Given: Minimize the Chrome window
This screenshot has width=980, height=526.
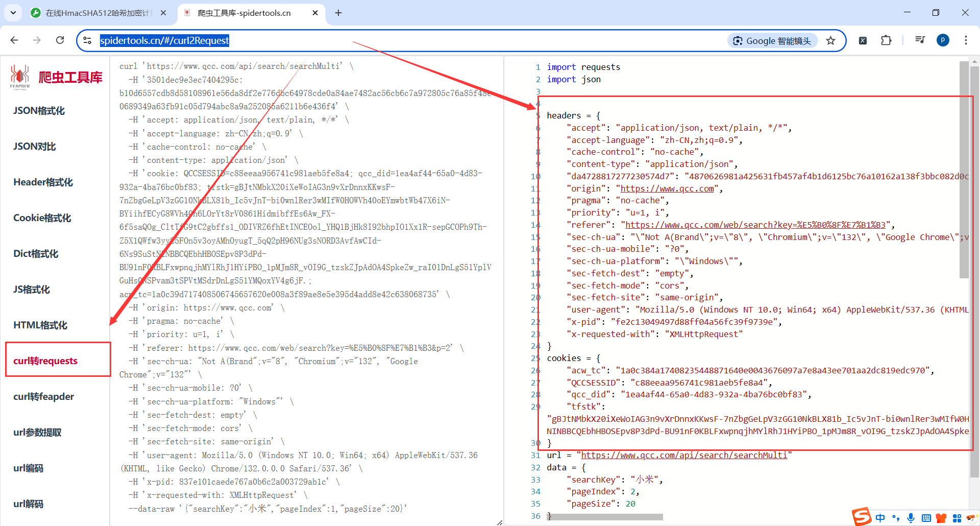Looking at the screenshot, I should coord(907,13).
